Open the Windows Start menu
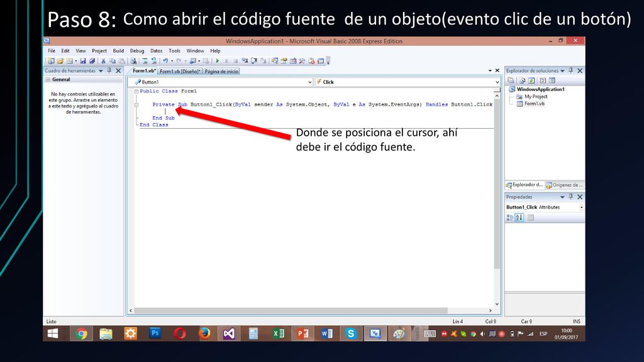644x362 pixels. coord(53,333)
